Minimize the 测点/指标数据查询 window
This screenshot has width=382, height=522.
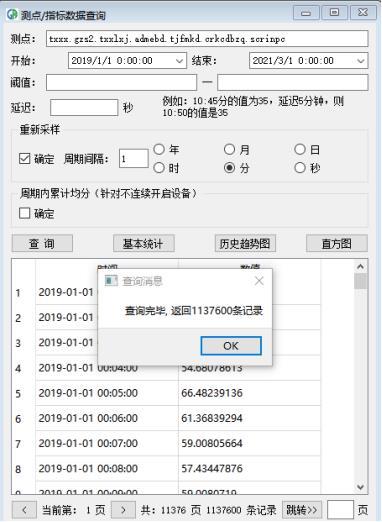pyautogui.click(x=306, y=13)
